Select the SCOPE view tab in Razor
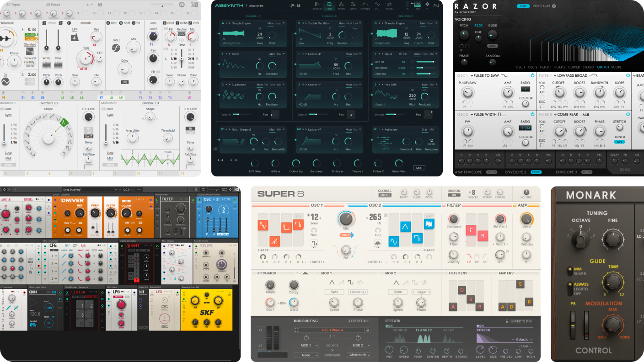The height and width of the screenshot is (362, 644). click(x=616, y=67)
